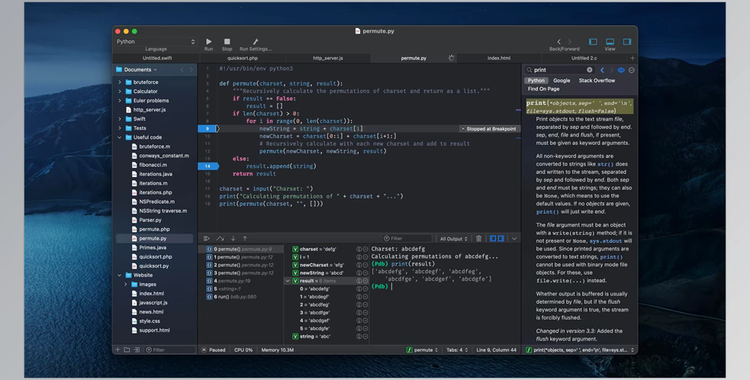Step out with up arrow icon
Viewport: 750px width, 380px height.
point(245,238)
